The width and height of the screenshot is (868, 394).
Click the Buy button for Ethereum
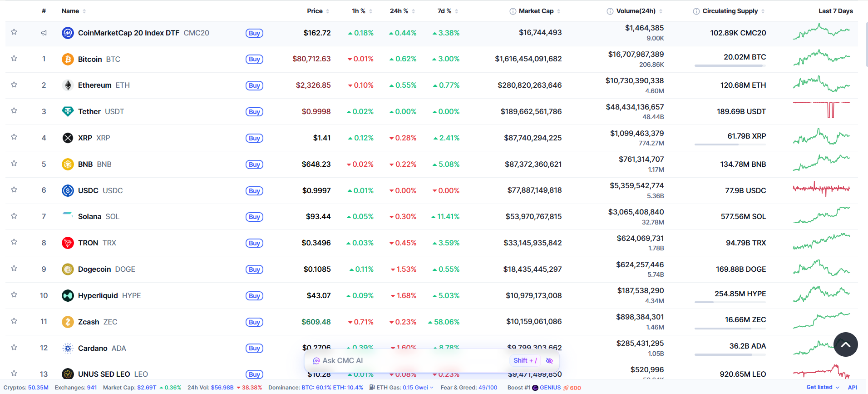(x=254, y=85)
